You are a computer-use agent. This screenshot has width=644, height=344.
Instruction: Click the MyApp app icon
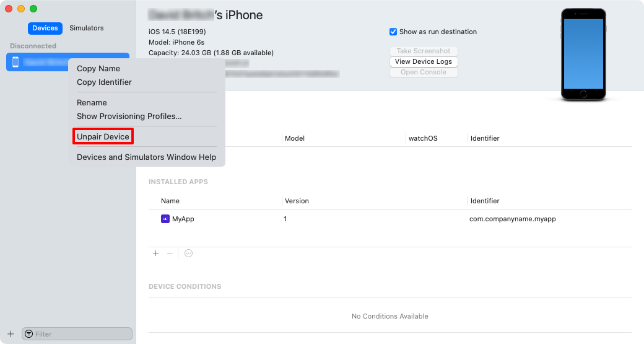pos(165,219)
